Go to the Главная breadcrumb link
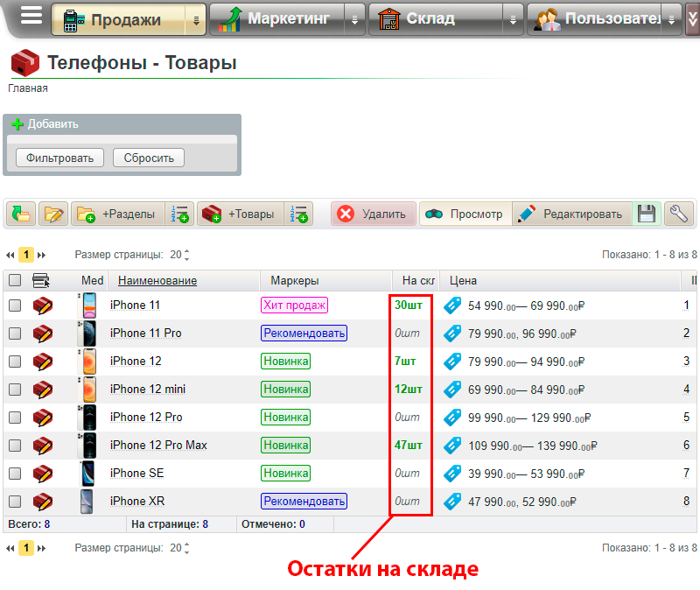 point(28,88)
